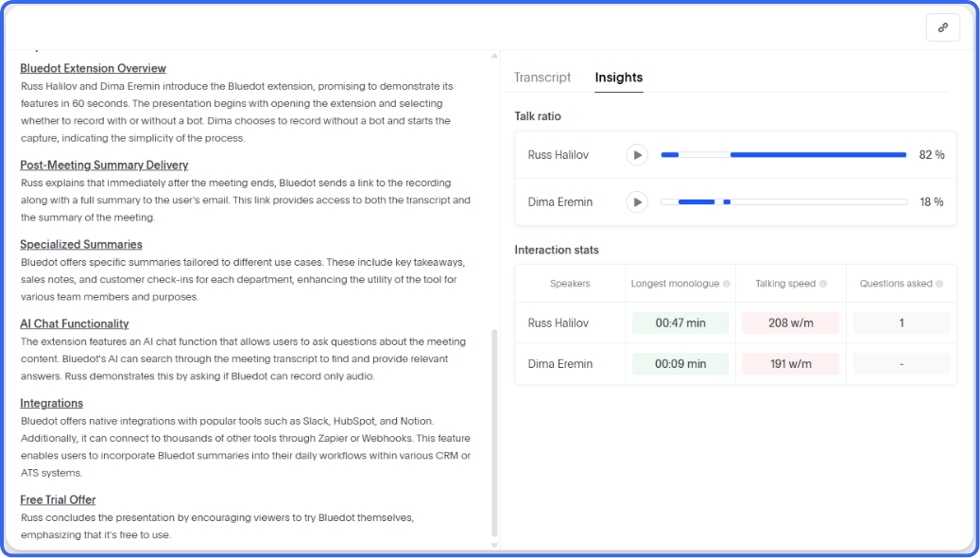This screenshot has width=980, height=558.
Task: Click the 82 % talk ratio value
Action: pyautogui.click(x=931, y=155)
